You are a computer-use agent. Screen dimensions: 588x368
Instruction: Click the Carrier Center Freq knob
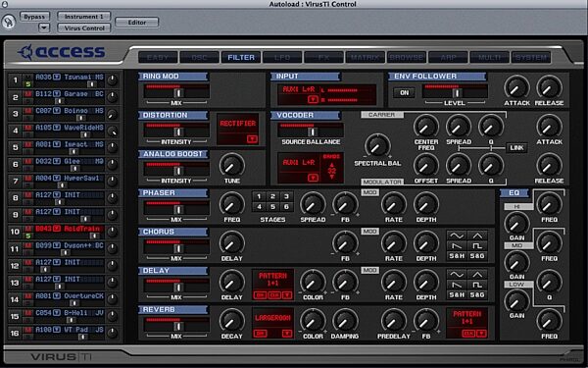coord(426,127)
